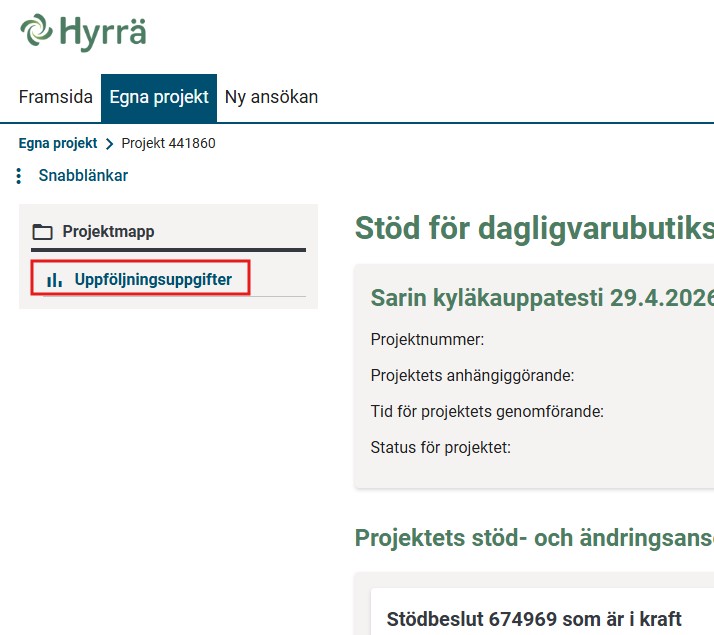Open the three-dot Snabblänkar menu icon

click(x=19, y=176)
